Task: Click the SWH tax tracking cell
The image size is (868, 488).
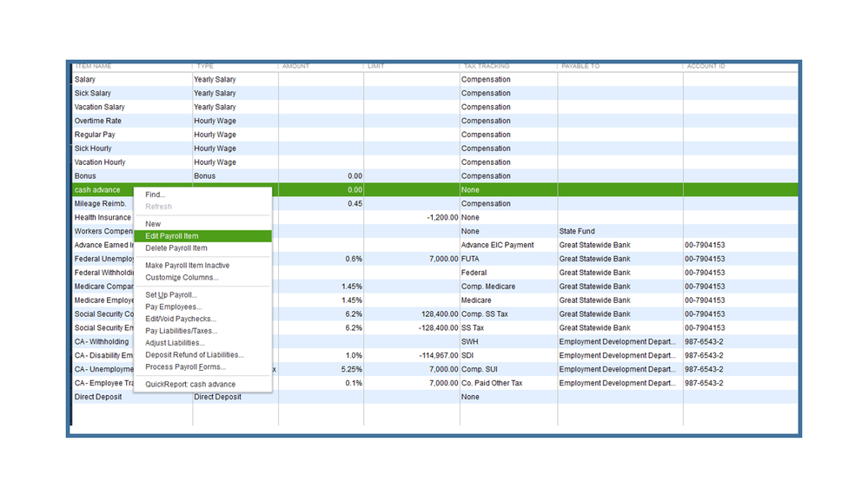Action: click(x=469, y=342)
